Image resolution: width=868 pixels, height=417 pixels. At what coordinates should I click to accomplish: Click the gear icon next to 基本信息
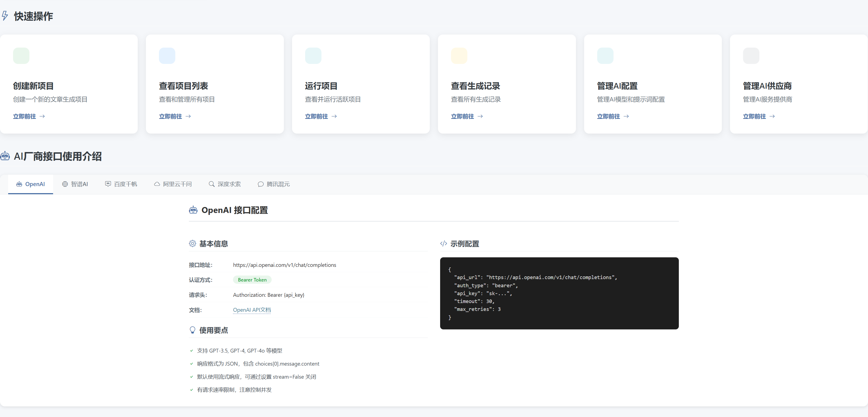(192, 243)
